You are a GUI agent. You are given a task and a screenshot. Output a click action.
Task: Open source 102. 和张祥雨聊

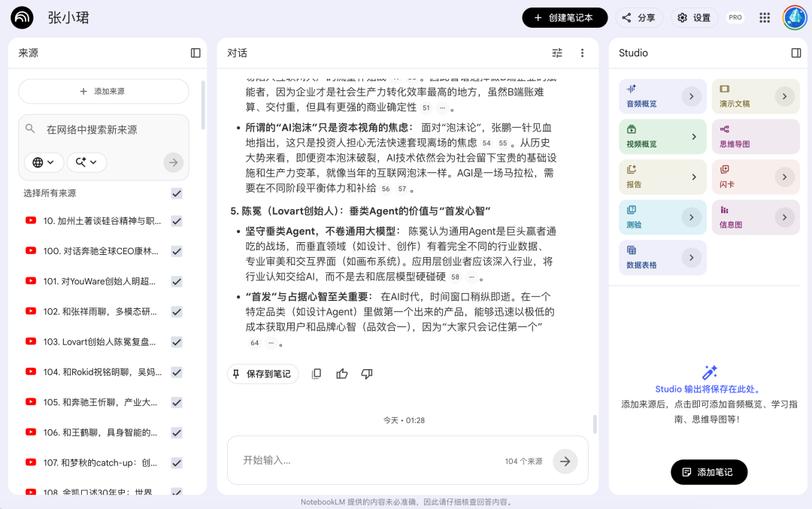(x=101, y=312)
